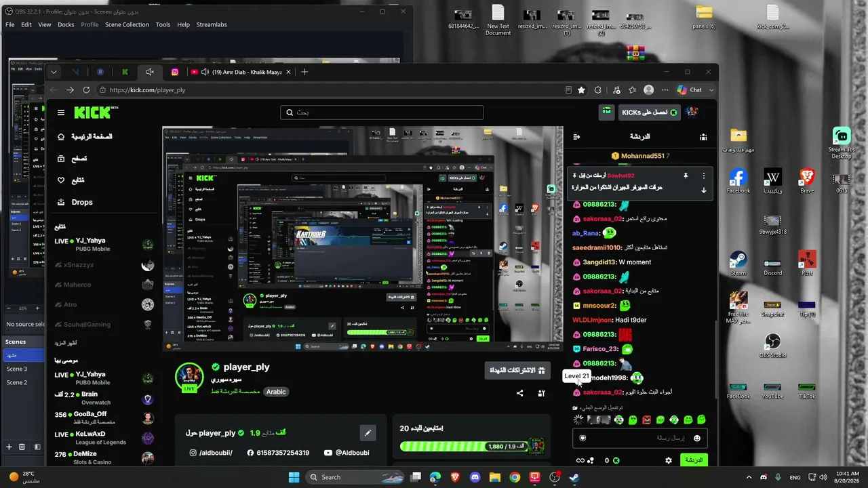
Task: Collapse the chat panel with the arrow icon
Action: tap(577, 137)
